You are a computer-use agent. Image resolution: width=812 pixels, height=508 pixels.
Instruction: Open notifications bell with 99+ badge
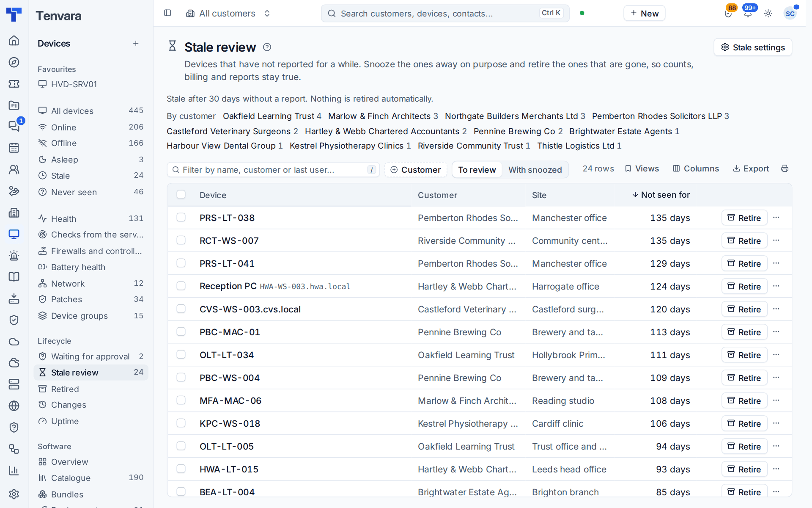pyautogui.click(x=748, y=14)
